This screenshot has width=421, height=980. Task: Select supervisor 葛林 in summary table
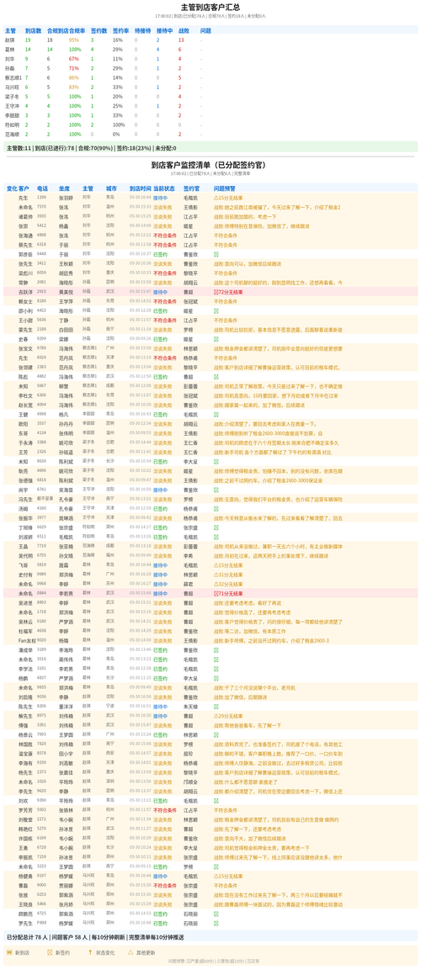click(9, 49)
